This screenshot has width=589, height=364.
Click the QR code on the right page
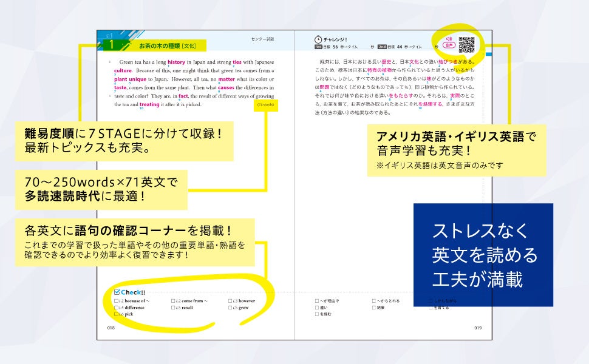[x=466, y=45]
